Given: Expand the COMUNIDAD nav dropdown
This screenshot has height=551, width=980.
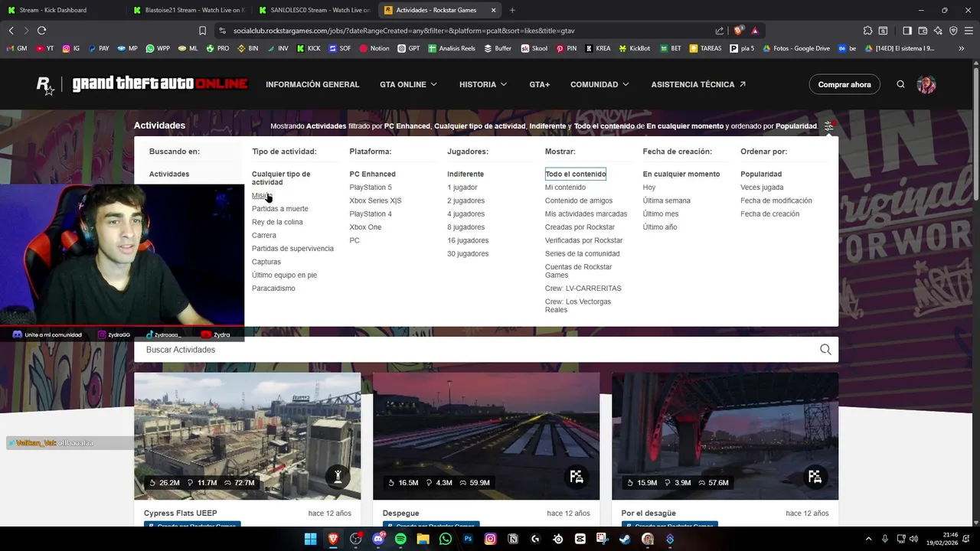Looking at the screenshot, I should 599,84.
